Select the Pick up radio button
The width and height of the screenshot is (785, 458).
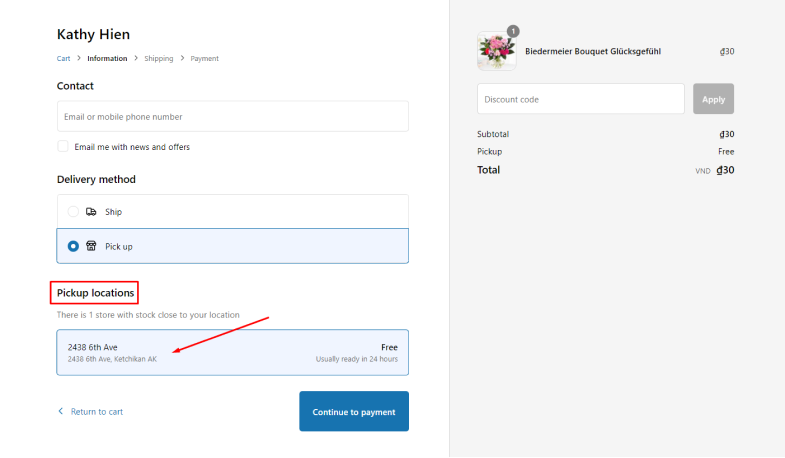(73, 246)
